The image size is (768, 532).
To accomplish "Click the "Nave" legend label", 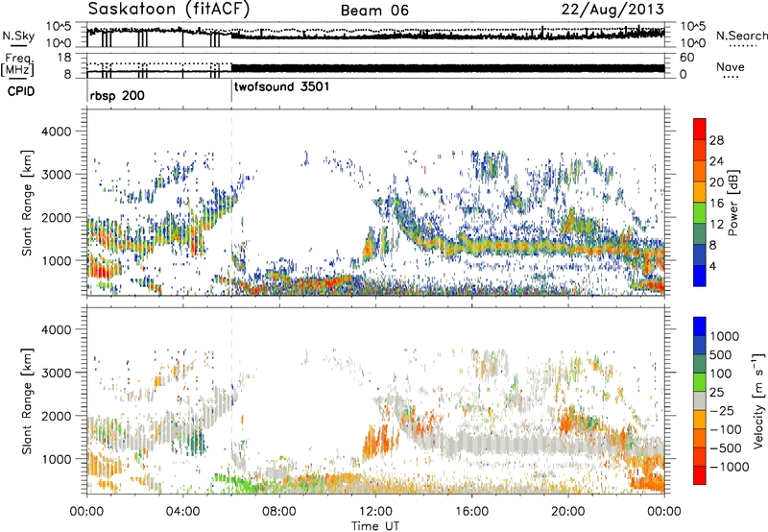I will point(731,66).
